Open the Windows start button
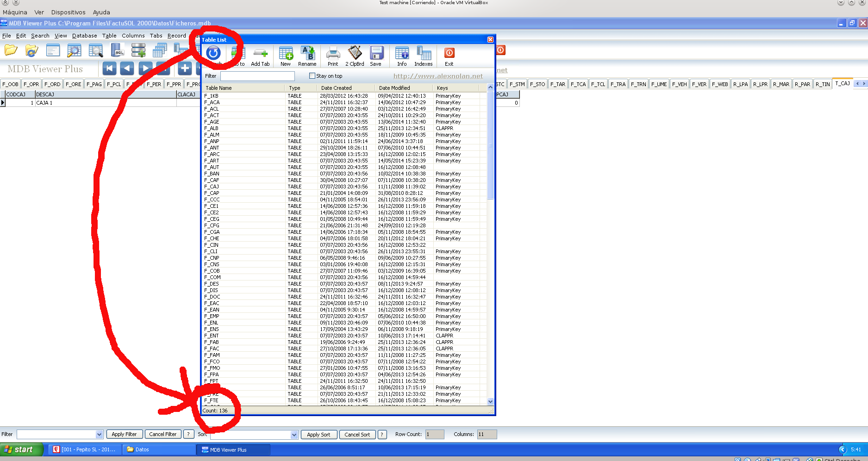The image size is (868, 461). tap(22, 449)
